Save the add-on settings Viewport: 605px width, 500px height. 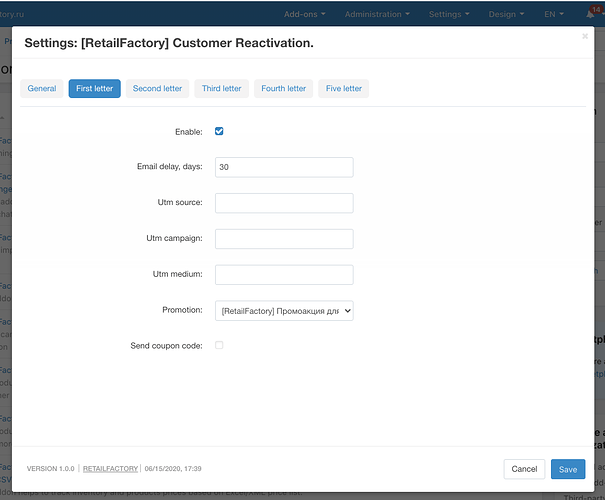(568, 469)
